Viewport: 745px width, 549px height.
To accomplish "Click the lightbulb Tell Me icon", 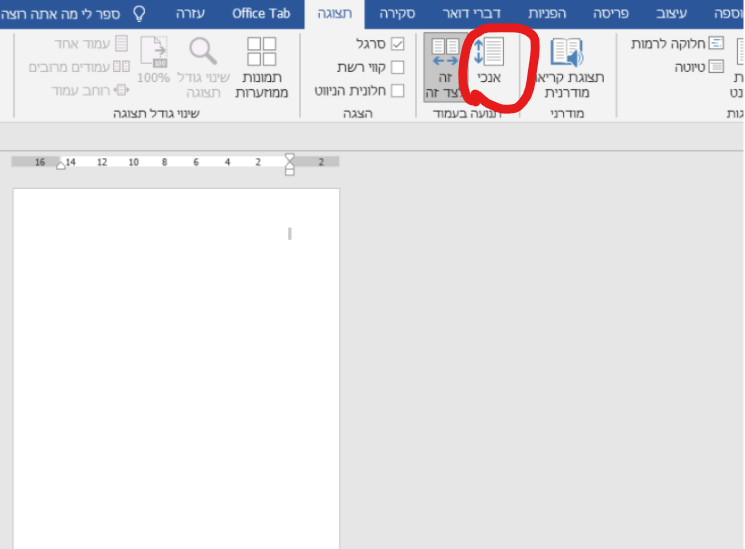I will 139,14.
